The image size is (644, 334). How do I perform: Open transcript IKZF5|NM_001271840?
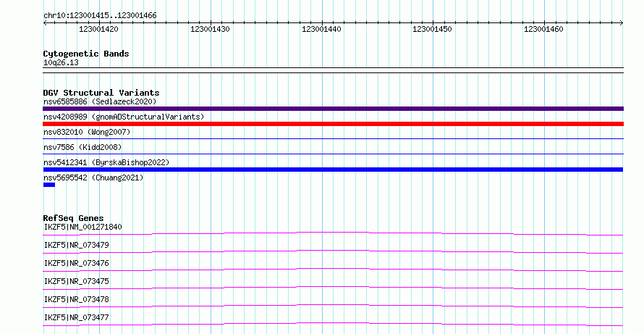[83, 227]
